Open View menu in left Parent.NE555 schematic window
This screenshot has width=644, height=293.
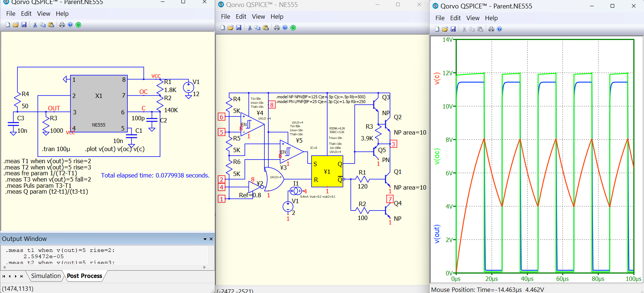coord(44,14)
